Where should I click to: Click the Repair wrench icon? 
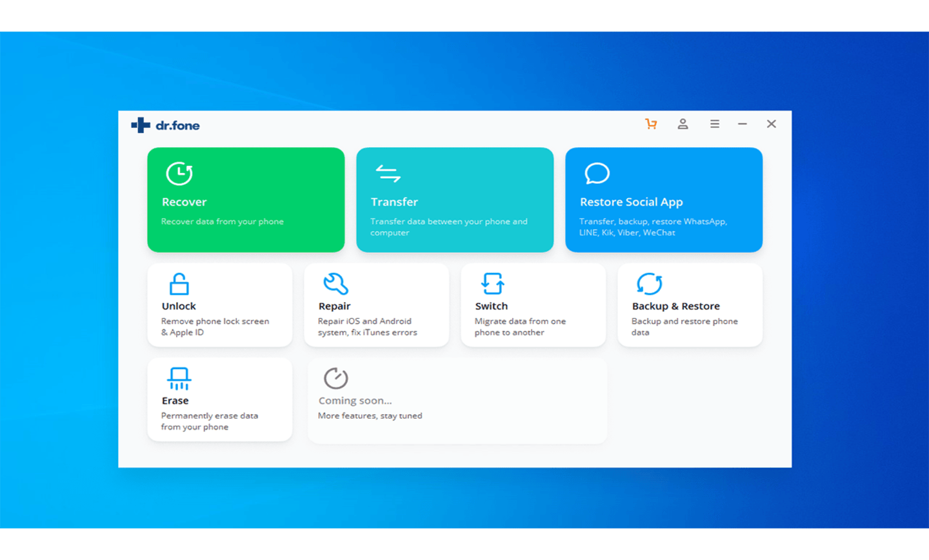pos(335,284)
